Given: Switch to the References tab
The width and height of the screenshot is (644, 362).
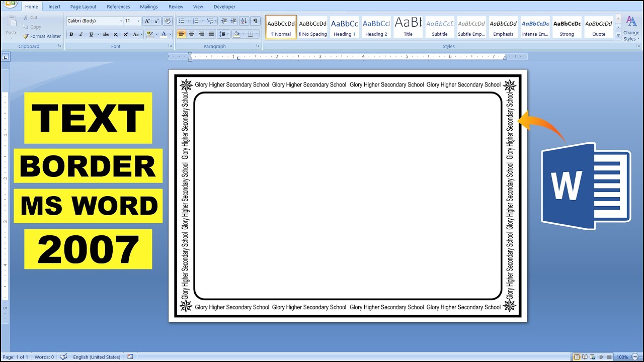Looking at the screenshot, I should tap(118, 7).
